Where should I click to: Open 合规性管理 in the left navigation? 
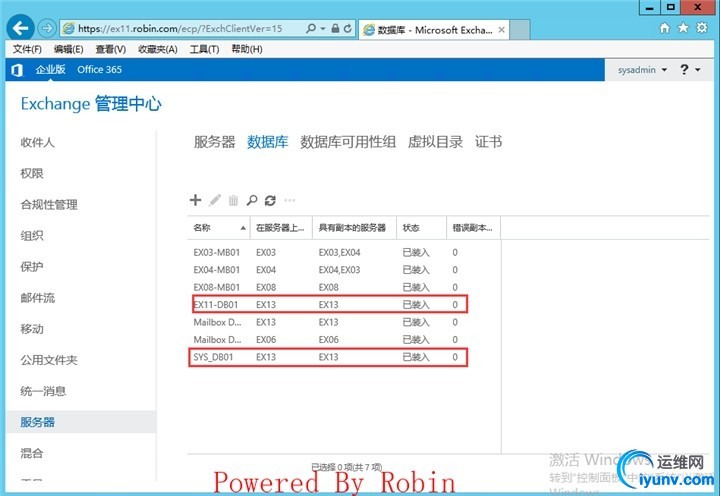pos(49,205)
